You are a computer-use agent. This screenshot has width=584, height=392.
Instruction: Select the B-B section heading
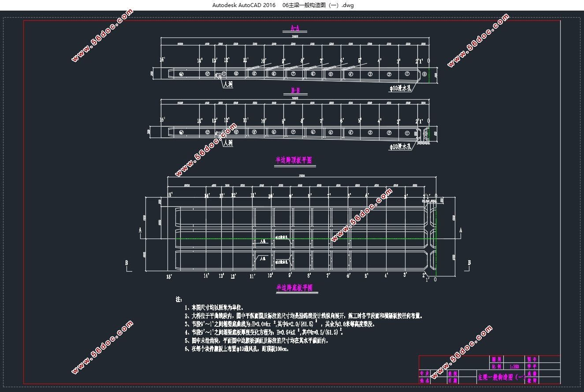click(295, 91)
